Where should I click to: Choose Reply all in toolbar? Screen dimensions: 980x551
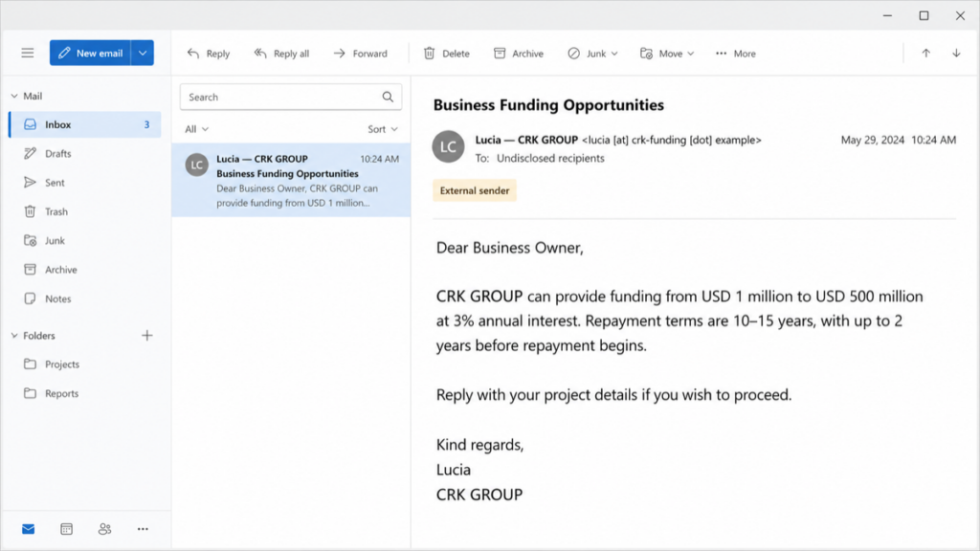281,54
